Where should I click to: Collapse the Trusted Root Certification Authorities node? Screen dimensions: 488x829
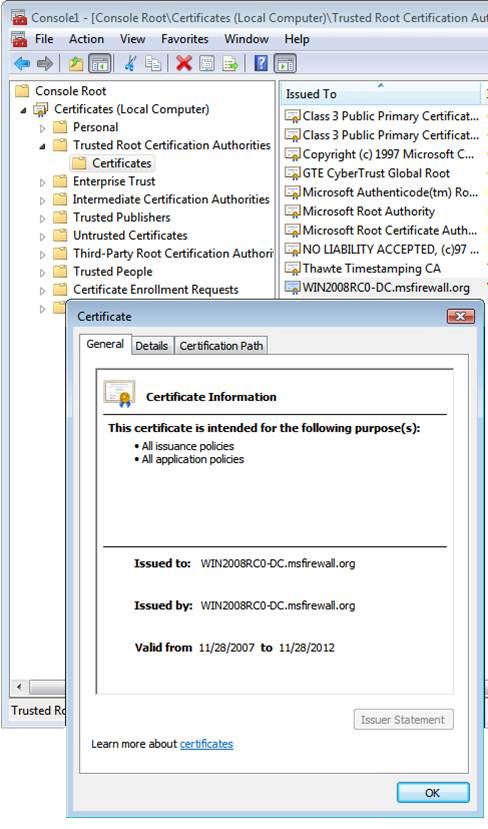(43, 146)
